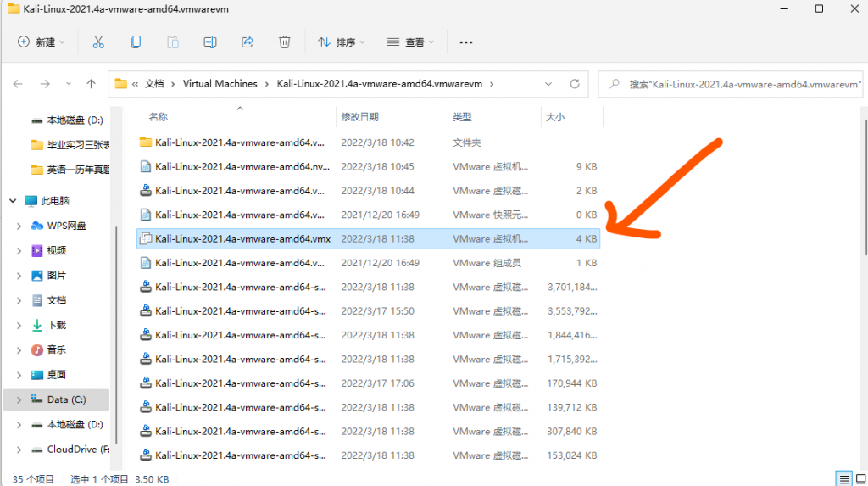
Task: Open the 排序 (Sort) dropdown
Action: (x=342, y=42)
